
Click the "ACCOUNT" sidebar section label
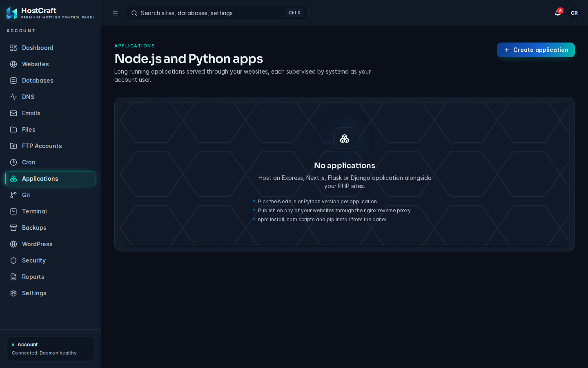(21, 31)
